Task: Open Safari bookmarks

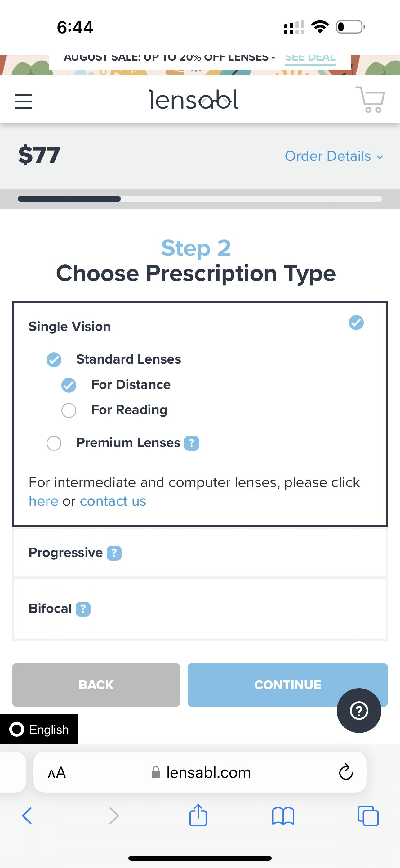Action: tap(283, 816)
